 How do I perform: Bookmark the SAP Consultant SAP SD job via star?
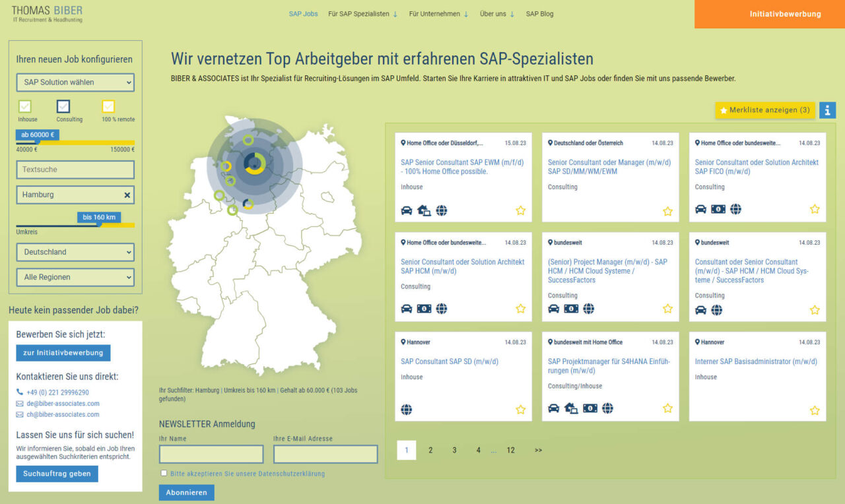tap(521, 409)
